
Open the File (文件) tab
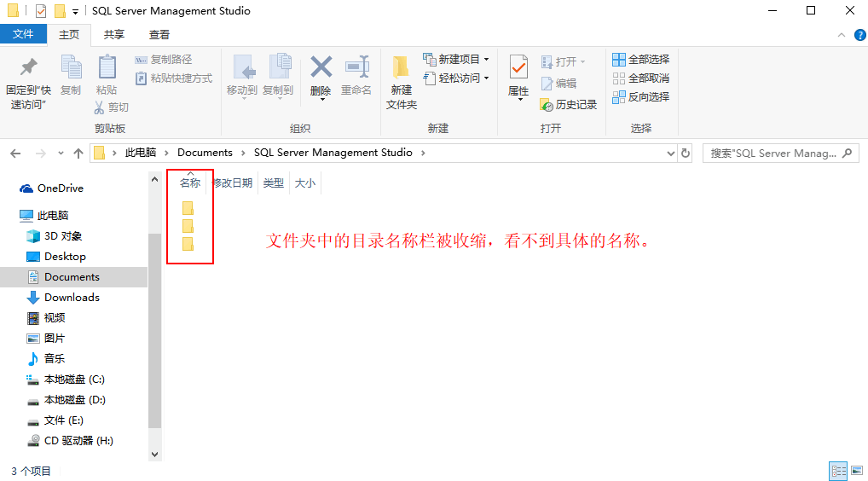point(23,34)
